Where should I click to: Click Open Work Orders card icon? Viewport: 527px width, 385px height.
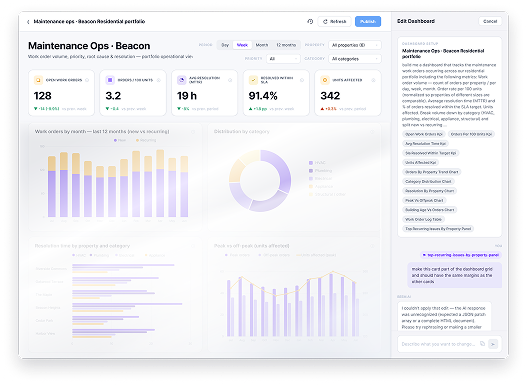tap(38, 80)
